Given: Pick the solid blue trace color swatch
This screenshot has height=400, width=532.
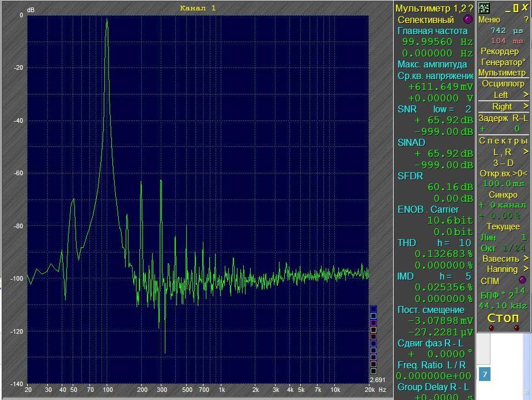Looking at the screenshot, I should (373, 309).
